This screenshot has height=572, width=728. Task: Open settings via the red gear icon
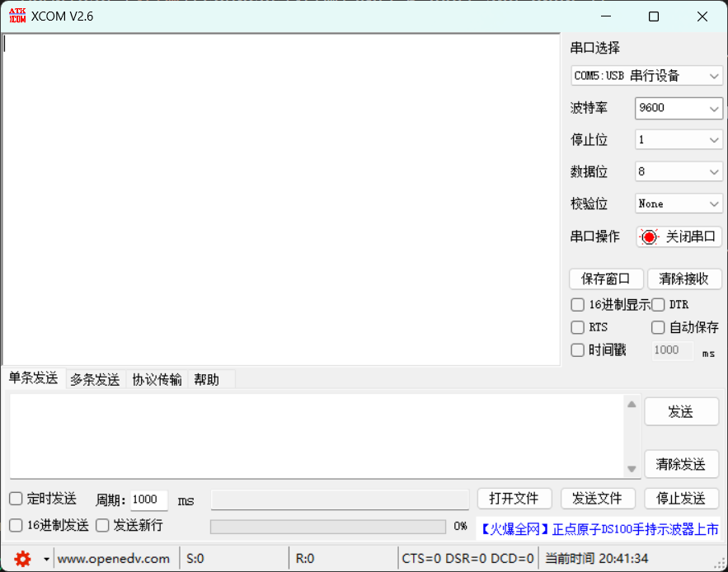coord(22,559)
